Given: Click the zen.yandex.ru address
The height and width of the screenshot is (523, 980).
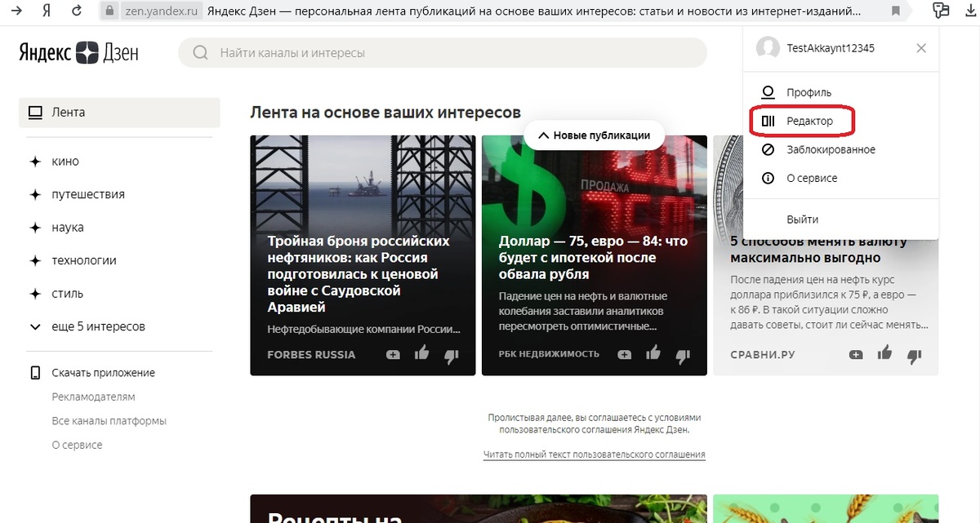Looking at the screenshot, I should (x=163, y=11).
